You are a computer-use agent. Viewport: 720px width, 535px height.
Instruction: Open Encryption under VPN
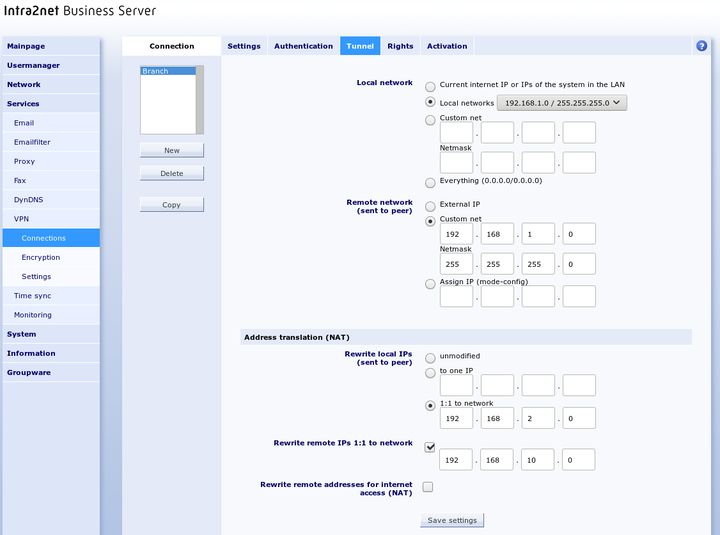[51, 257]
